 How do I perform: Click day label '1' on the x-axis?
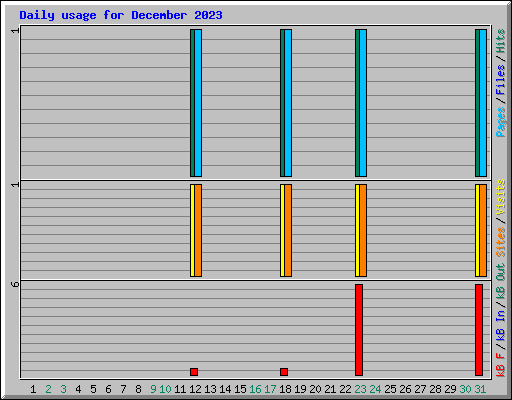[33, 389]
